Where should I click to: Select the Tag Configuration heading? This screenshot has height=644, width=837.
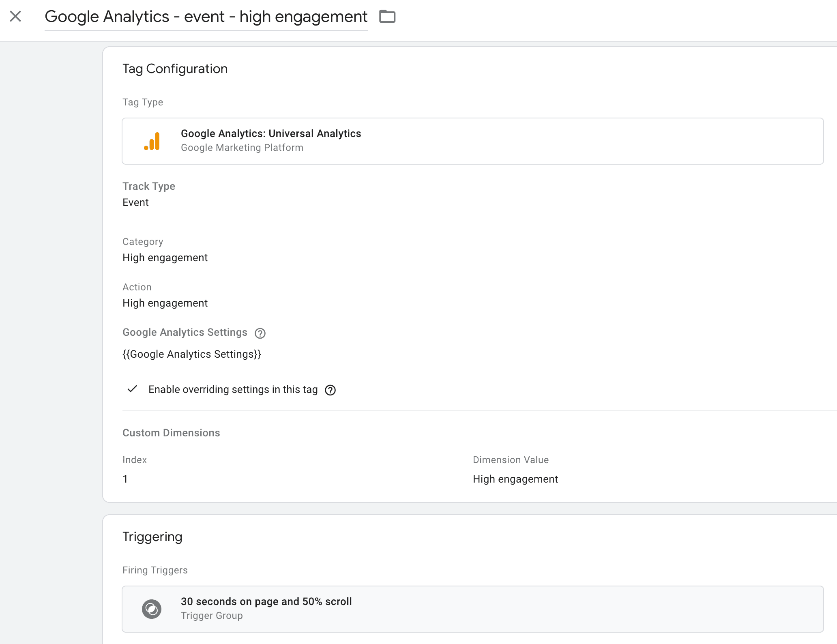(x=175, y=69)
